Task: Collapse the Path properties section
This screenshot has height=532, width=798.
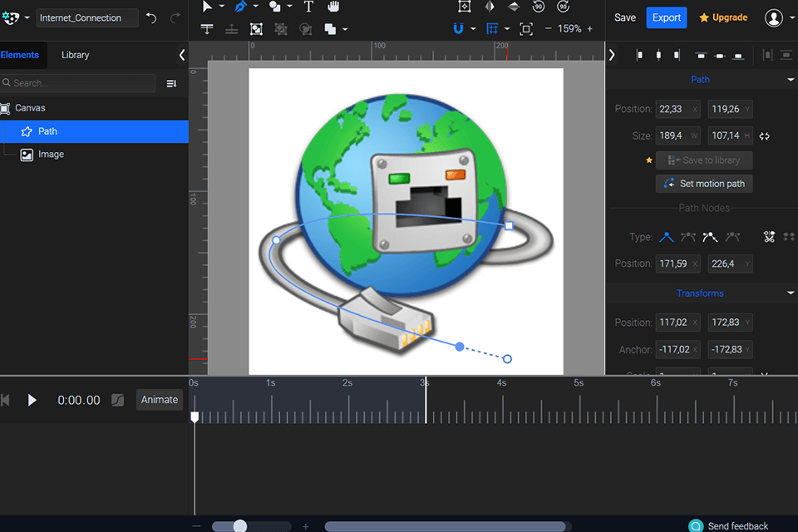Action: tap(791, 80)
